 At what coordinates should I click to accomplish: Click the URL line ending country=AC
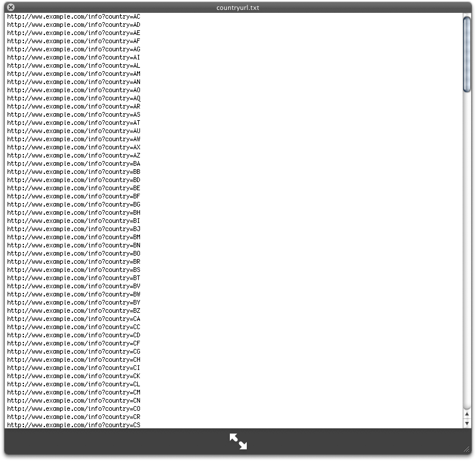[73, 17]
